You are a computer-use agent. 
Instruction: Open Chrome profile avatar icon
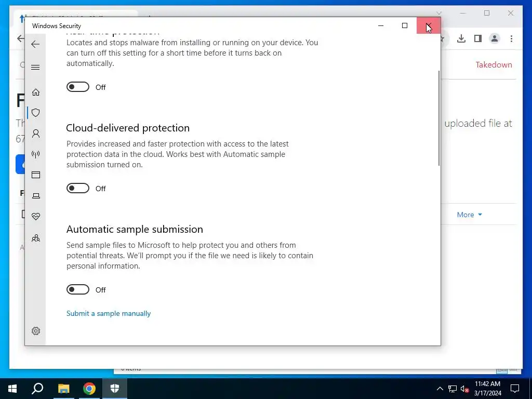(495, 38)
